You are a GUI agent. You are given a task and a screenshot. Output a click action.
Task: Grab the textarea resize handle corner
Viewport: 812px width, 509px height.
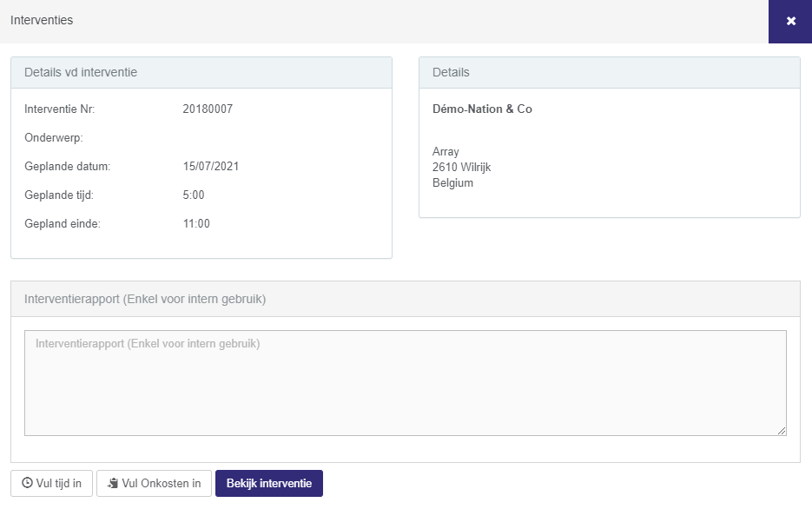pos(782,431)
